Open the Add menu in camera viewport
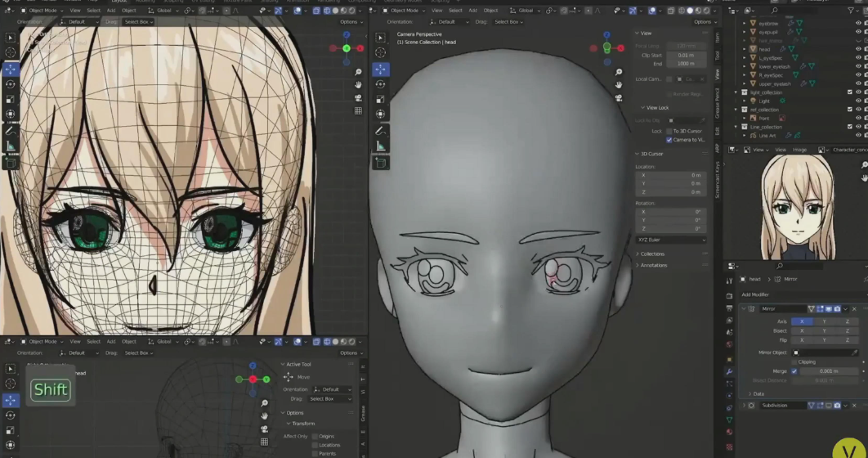The width and height of the screenshot is (868, 458). tap(472, 11)
